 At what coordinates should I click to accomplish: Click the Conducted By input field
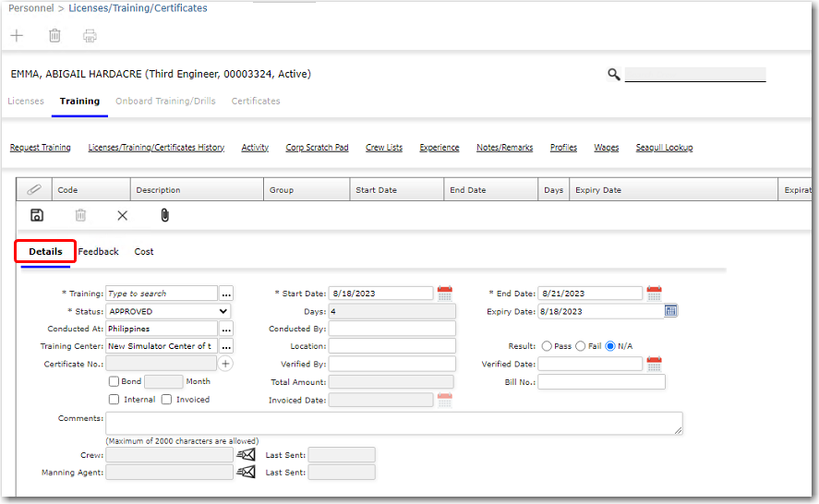pyautogui.click(x=392, y=329)
